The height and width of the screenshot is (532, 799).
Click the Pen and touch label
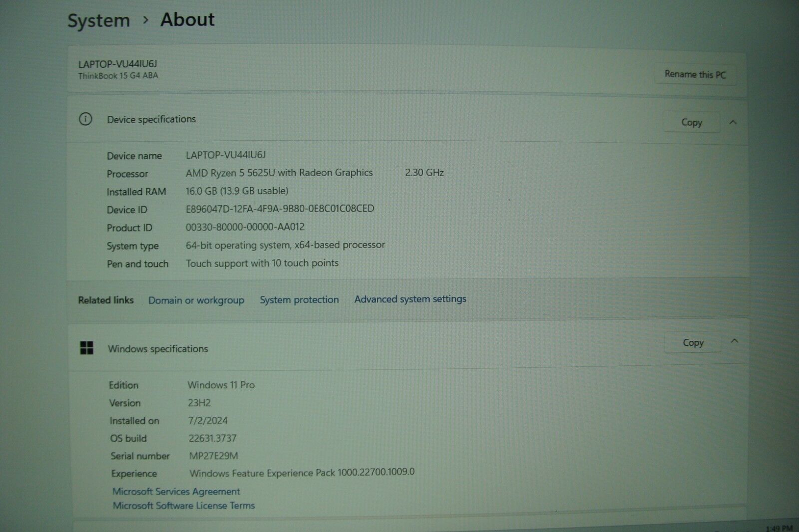[138, 264]
